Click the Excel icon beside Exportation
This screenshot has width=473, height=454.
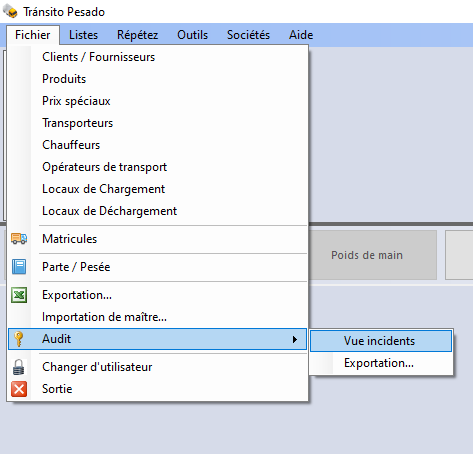coord(19,295)
